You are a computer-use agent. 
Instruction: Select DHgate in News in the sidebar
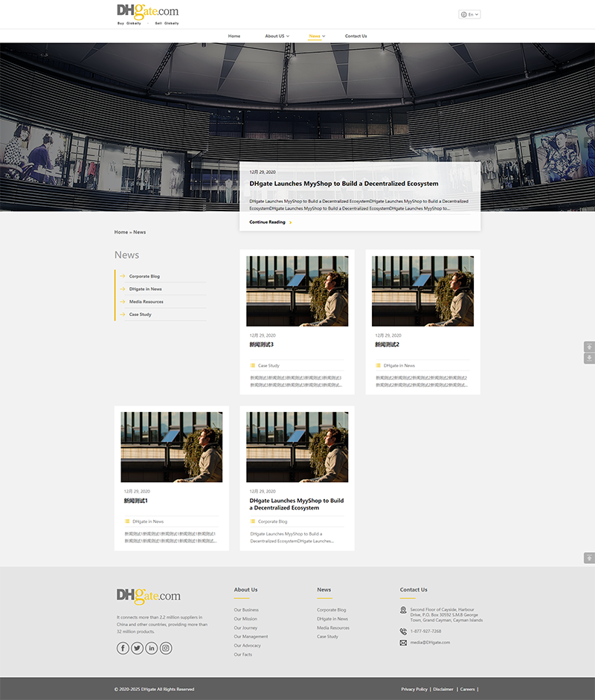(x=146, y=289)
